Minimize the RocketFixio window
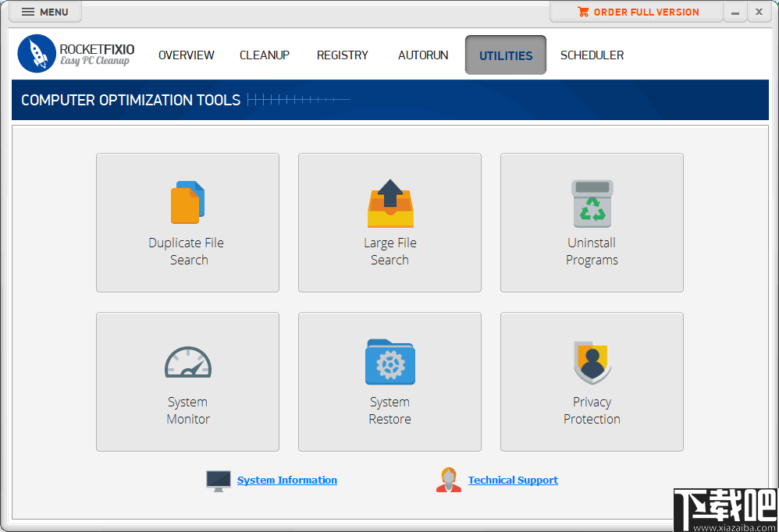 [735, 12]
